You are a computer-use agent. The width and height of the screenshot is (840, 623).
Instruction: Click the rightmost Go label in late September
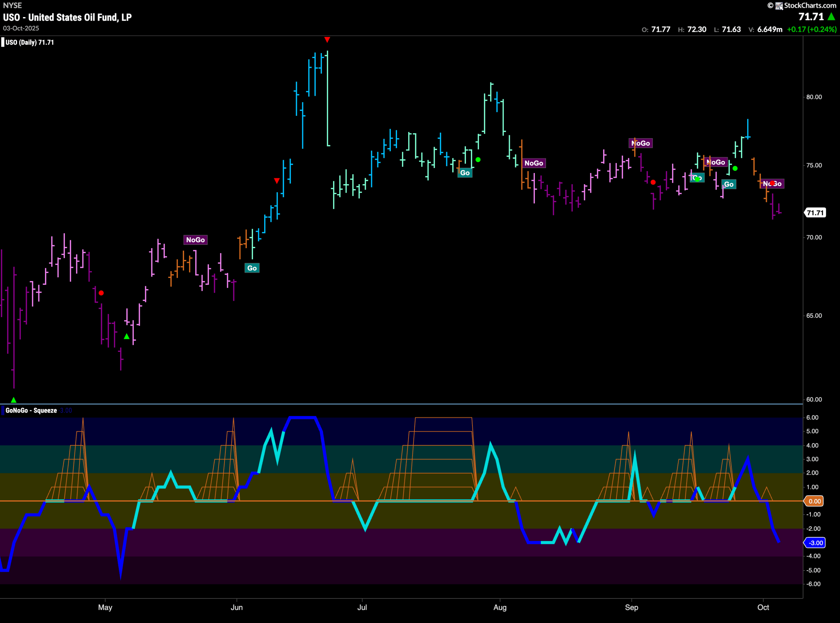tap(729, 184)
